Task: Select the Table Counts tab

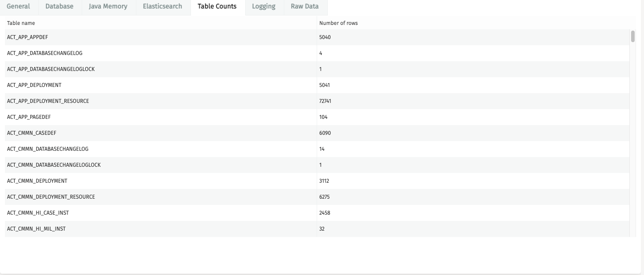Action: [x=216, y=6]
